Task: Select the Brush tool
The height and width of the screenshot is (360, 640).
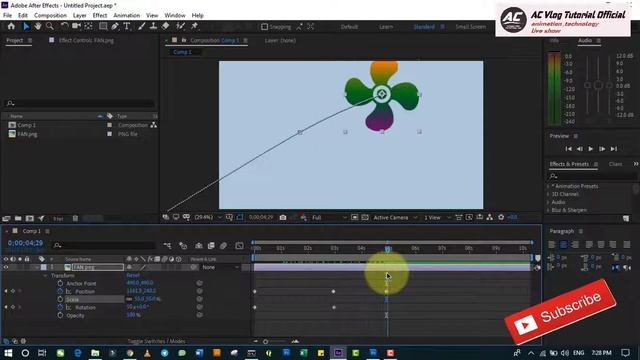Action: click(x=141, y=26)
